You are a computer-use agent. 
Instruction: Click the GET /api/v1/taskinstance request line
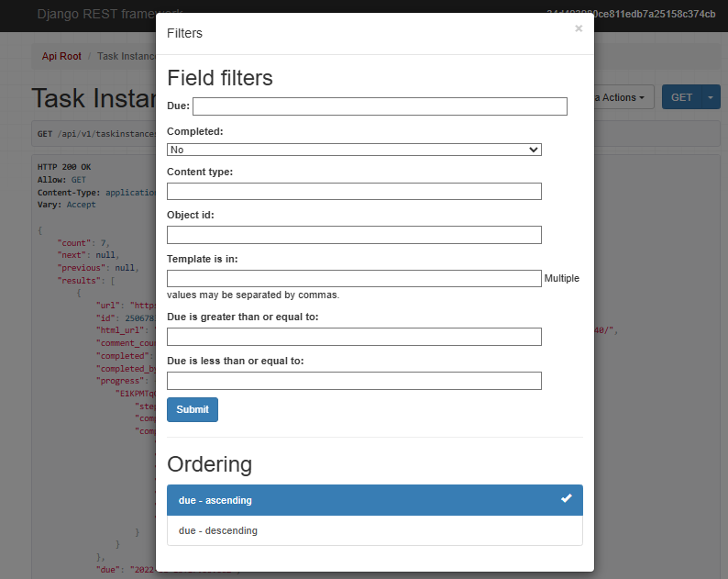[x=92, y=134]
